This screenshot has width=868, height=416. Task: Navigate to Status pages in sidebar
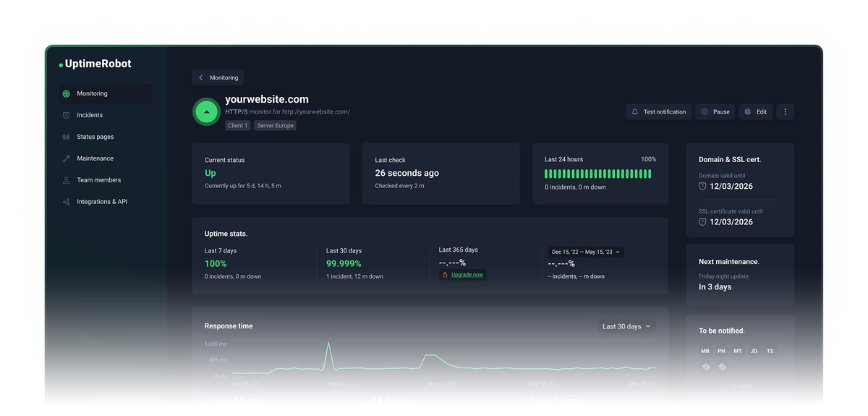tap(95, 137)
